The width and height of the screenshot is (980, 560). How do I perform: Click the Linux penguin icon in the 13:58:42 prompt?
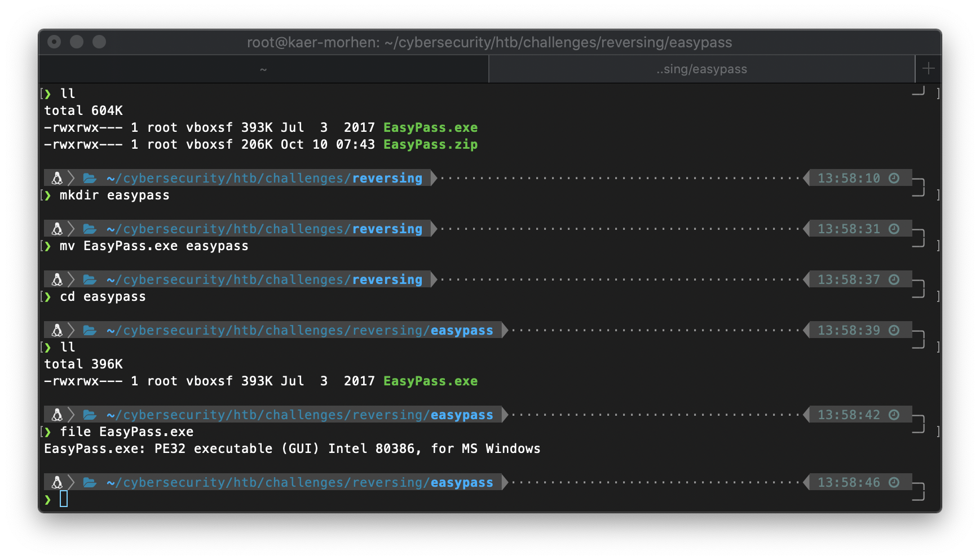tap(57, 415)
